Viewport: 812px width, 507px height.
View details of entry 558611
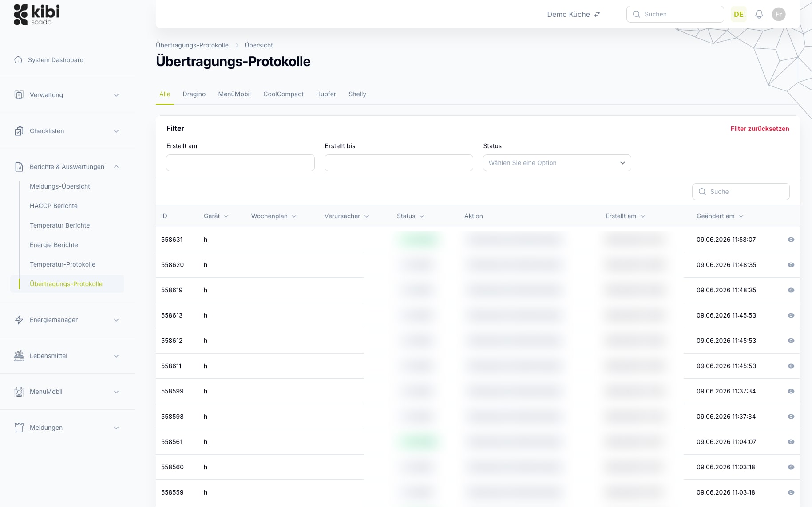[x=791, y=366]
